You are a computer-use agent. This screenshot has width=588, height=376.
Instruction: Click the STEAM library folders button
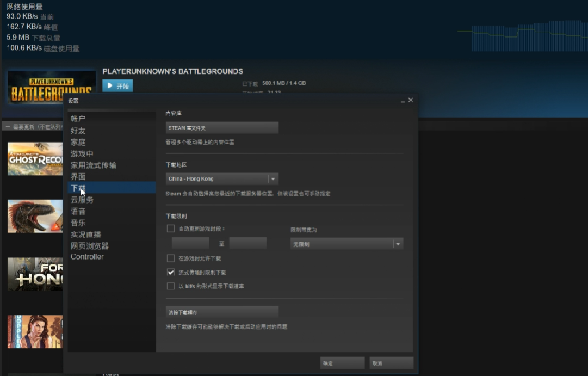(222, 128)
